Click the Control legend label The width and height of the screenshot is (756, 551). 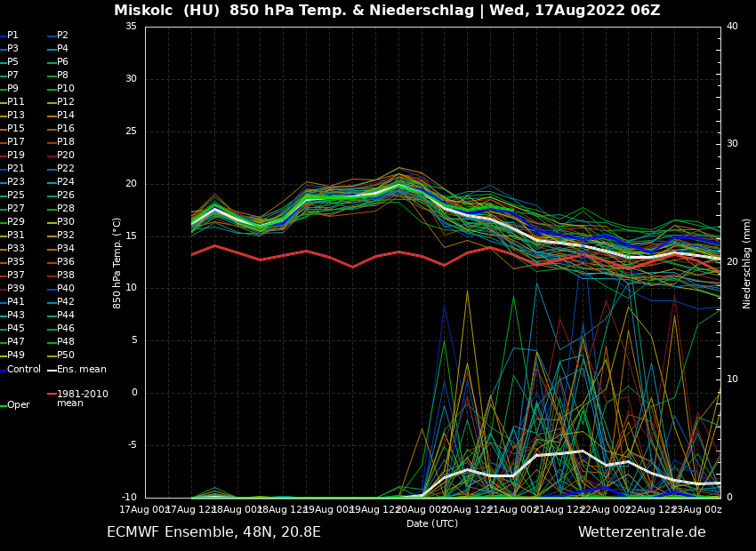(24, 370)
